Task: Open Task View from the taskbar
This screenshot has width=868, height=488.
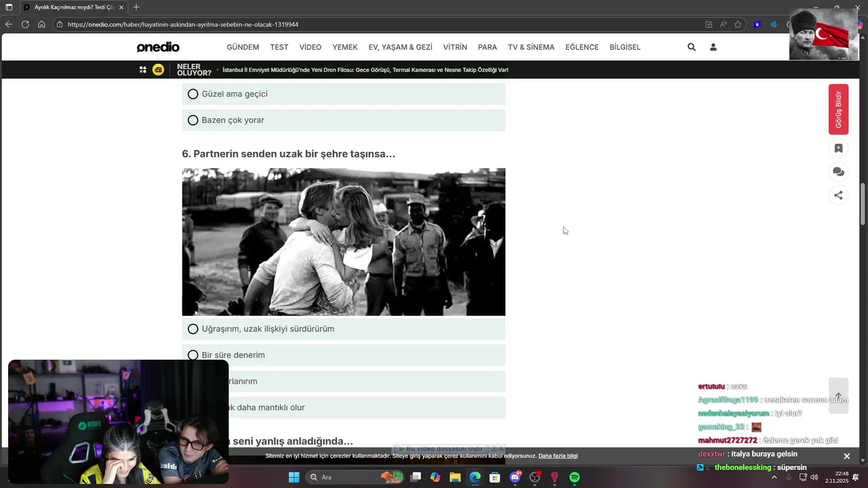Action: click(416, 477)
